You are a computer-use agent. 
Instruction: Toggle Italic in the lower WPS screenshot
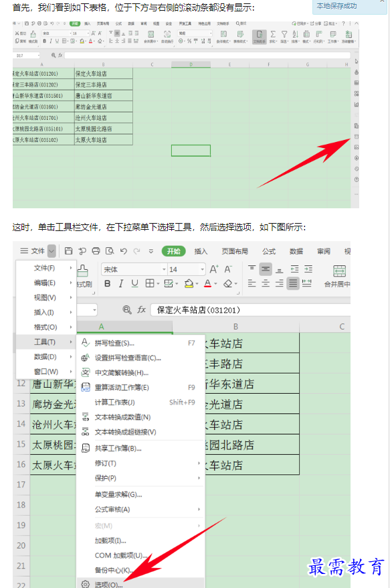(120, 283)
